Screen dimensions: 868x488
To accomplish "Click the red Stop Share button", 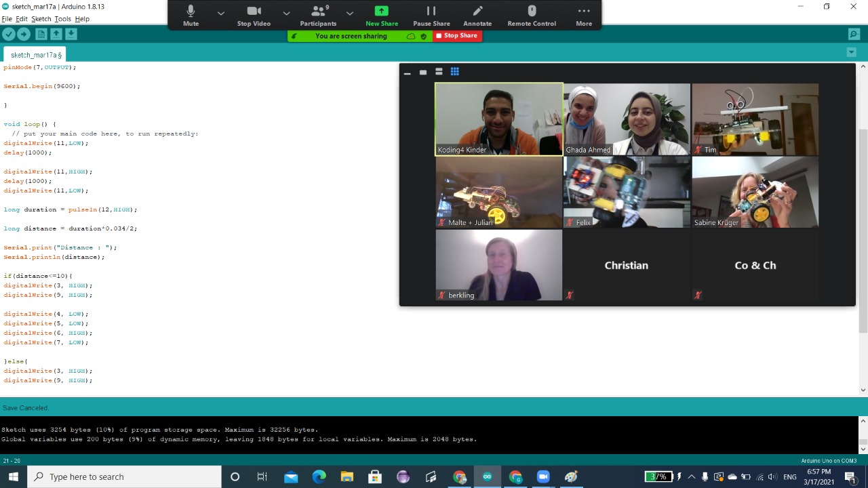I will pos(457,36).
